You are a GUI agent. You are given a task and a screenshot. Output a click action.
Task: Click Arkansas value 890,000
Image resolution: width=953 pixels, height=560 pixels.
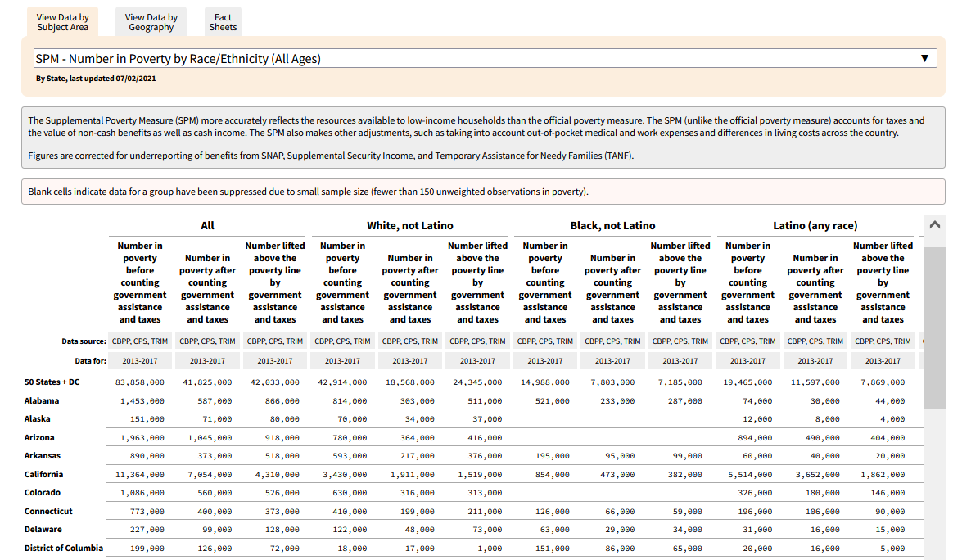pos(147,456)
